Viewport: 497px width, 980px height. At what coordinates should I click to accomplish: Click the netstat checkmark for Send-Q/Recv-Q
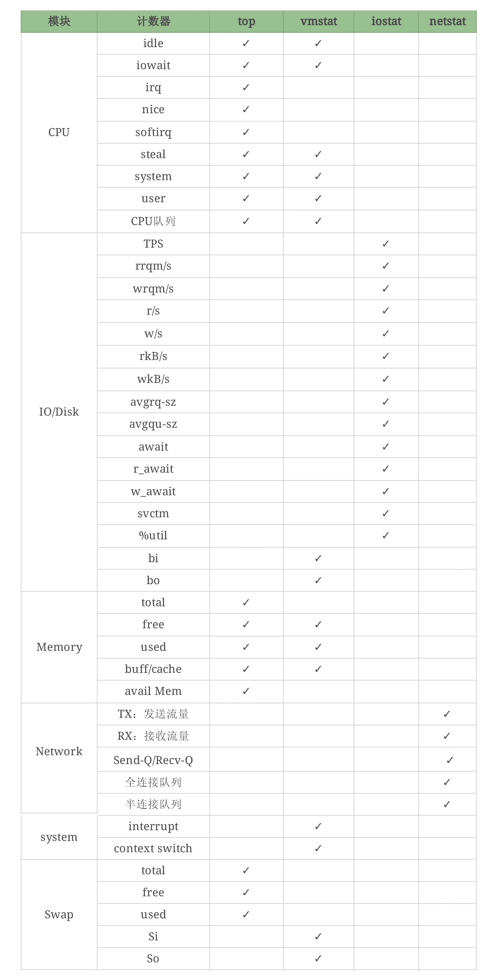450,760
